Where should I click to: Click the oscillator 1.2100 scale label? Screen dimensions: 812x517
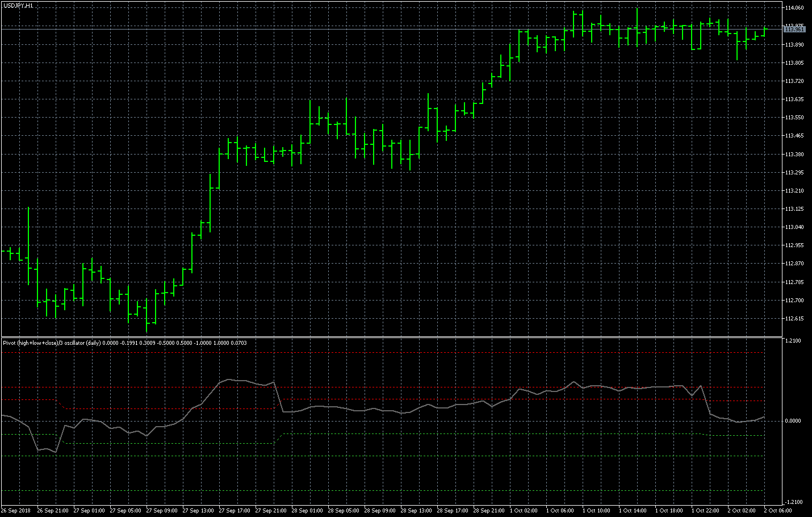793,341
